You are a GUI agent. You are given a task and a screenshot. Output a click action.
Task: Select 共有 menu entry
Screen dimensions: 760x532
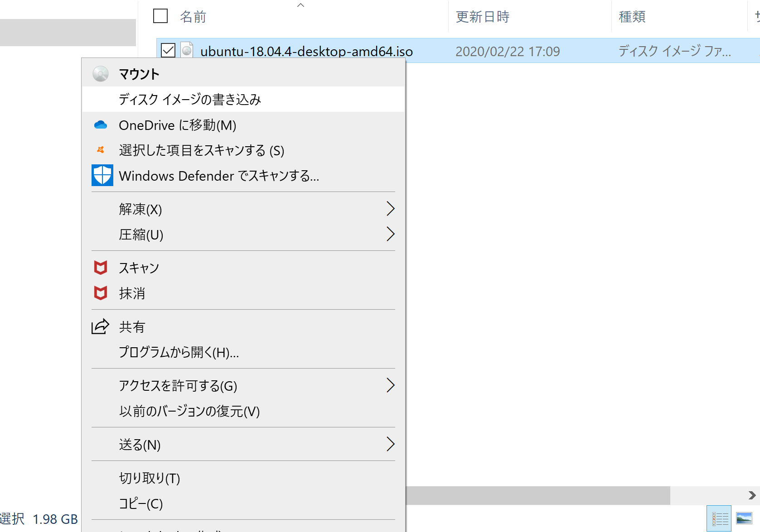(243, 327)
